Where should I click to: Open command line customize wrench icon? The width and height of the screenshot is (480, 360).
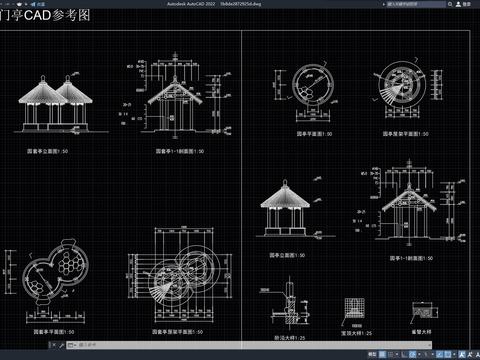point(61,345)
